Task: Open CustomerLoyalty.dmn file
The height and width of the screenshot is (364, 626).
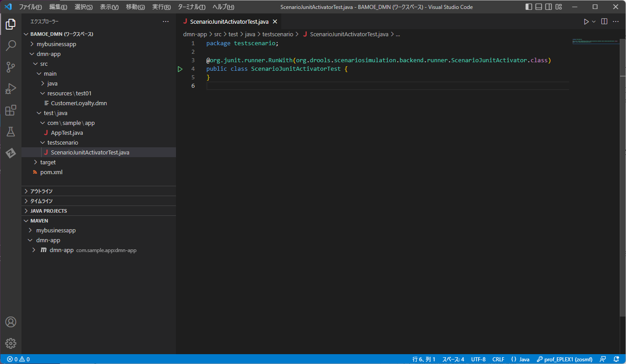Action: (x=99, y=103)
